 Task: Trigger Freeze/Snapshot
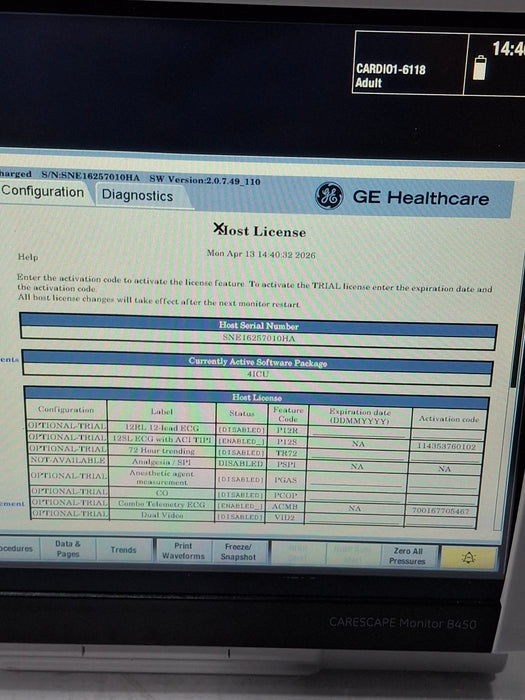[238, 552]
